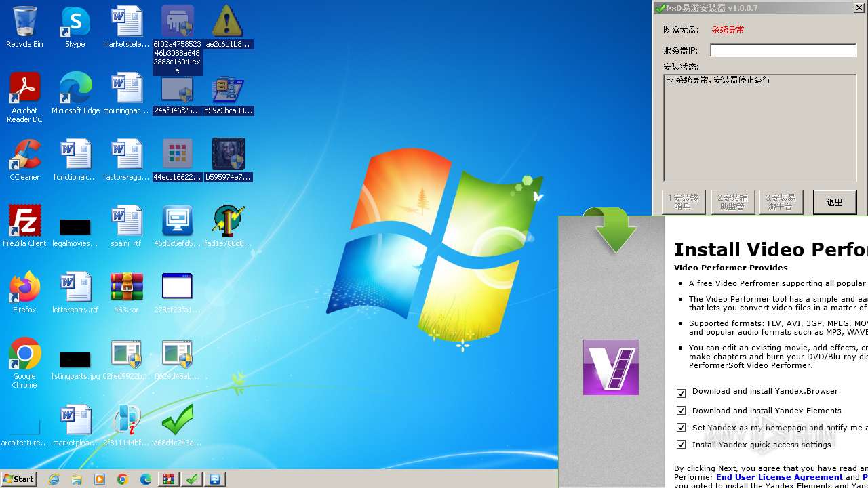Screen dimensions: 868x488
Task: Select the fad1e780d8 file icon
Action: click(228, 226)
